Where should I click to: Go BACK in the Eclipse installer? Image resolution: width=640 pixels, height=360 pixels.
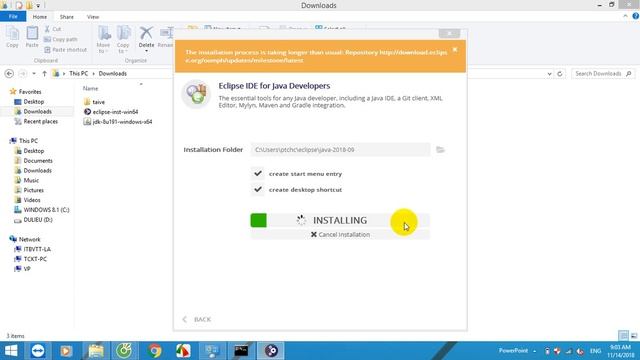point(197,319)
